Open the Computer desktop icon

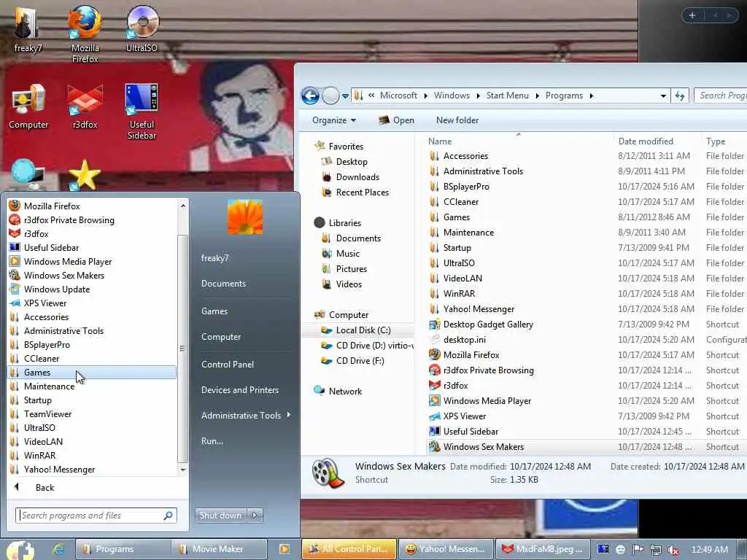tap(28, 106)
